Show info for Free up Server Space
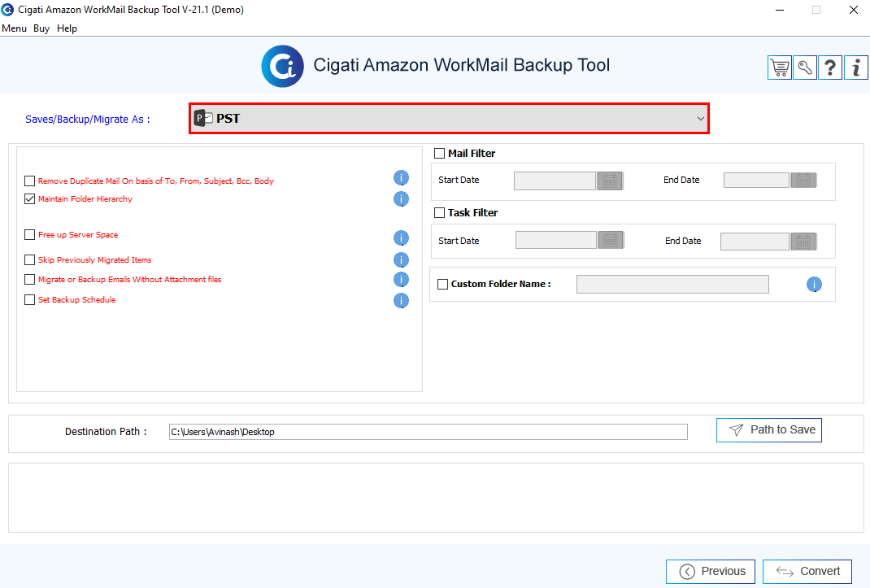 (x=401, y=238)
